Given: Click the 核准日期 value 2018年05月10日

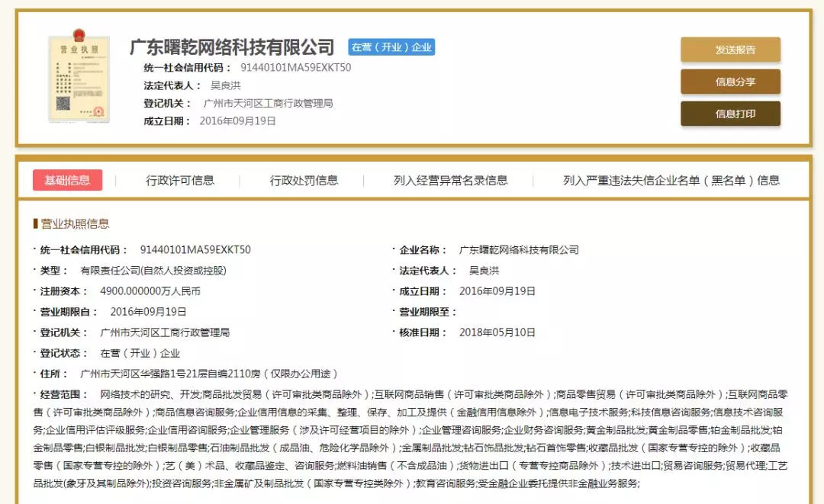Looking at the screenshot, I should pyautogui.click(x=497, y=332).
